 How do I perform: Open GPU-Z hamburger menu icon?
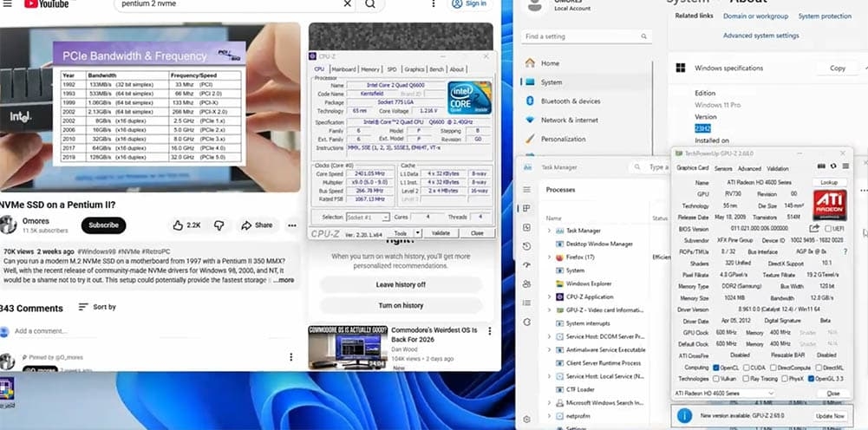point(845,166)
